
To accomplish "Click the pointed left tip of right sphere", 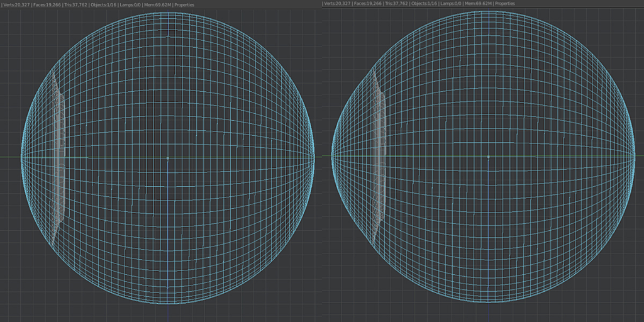I will click(x=333, y=156).
